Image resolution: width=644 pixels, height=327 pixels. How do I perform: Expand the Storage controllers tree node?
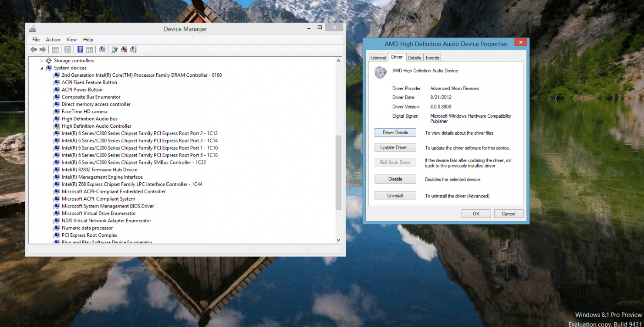[x=42, y=61]
